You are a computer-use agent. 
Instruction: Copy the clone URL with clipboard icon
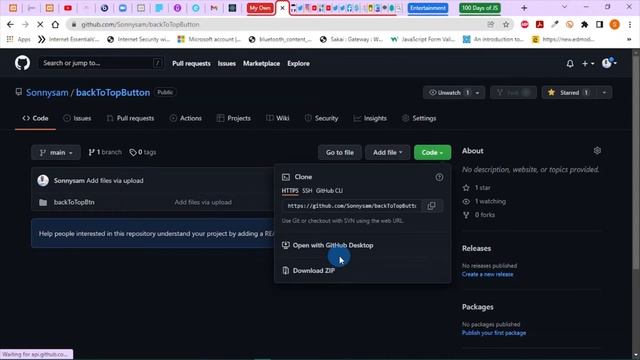[x=431, y=206]
